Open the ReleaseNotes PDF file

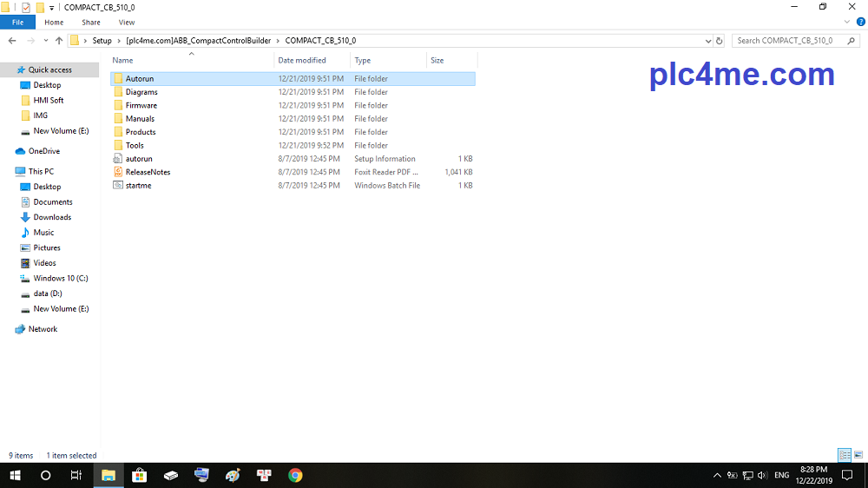tap(148, 172)
